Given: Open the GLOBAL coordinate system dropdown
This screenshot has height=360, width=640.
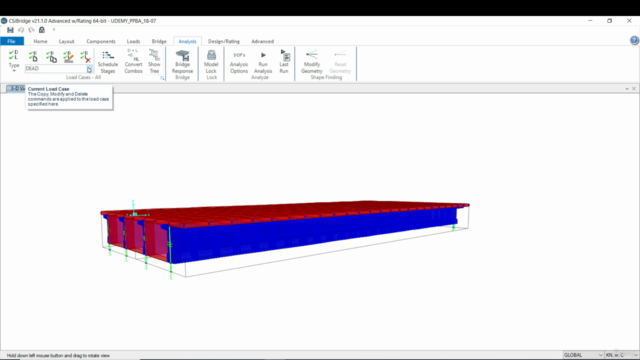Looking at the screenshot, I should click(583, 355).
